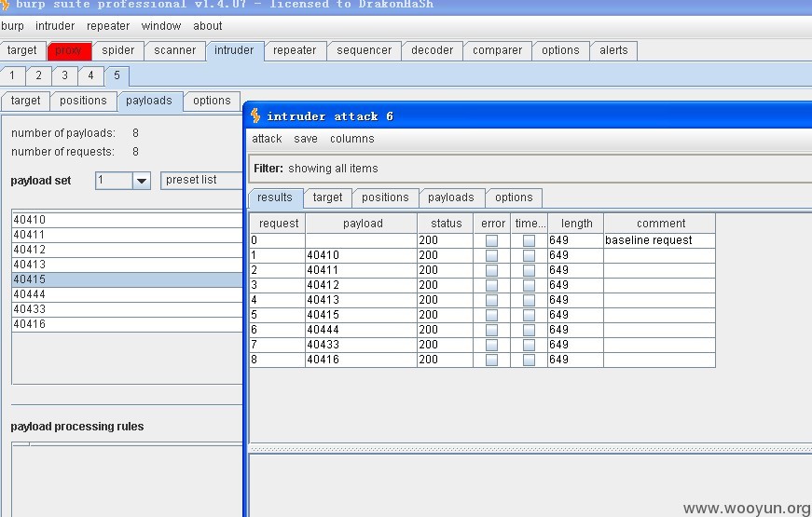Sort results by payload column header
Viewport: 812px width, 517px height.
[x=362, y=224]
